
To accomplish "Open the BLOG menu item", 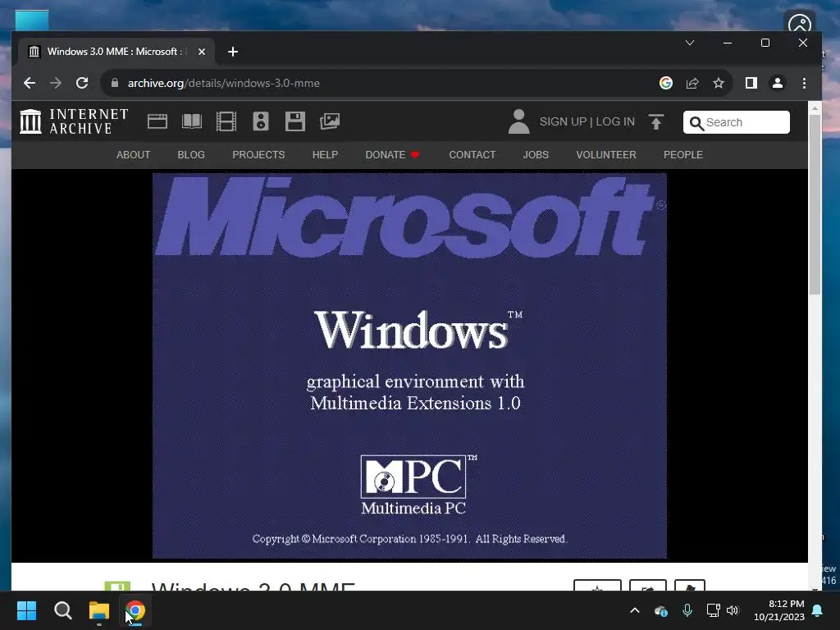I will [191, 155].
